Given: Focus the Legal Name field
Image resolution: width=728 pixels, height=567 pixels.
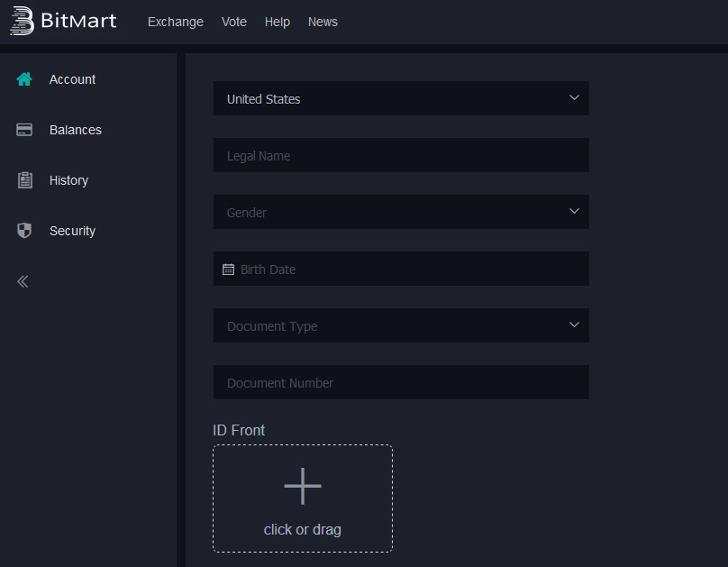Looking at the screenshot, I should tap(401, 155).
